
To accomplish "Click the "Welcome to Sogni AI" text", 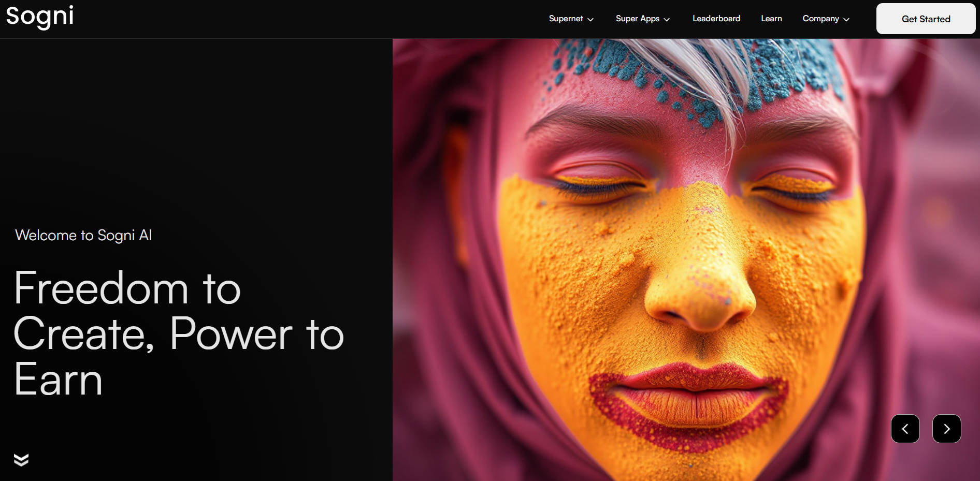I will pyautogui.click(x=83, y=235).
